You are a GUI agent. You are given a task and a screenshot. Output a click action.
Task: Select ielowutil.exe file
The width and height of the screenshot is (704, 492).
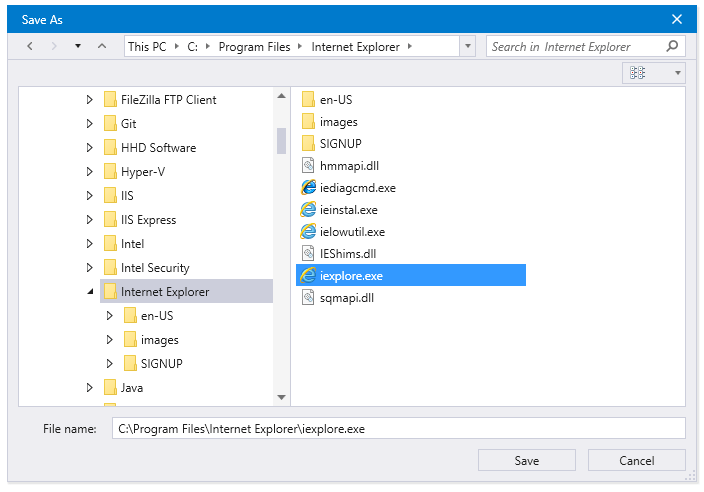pyautogui.click(x=343, y=232)
